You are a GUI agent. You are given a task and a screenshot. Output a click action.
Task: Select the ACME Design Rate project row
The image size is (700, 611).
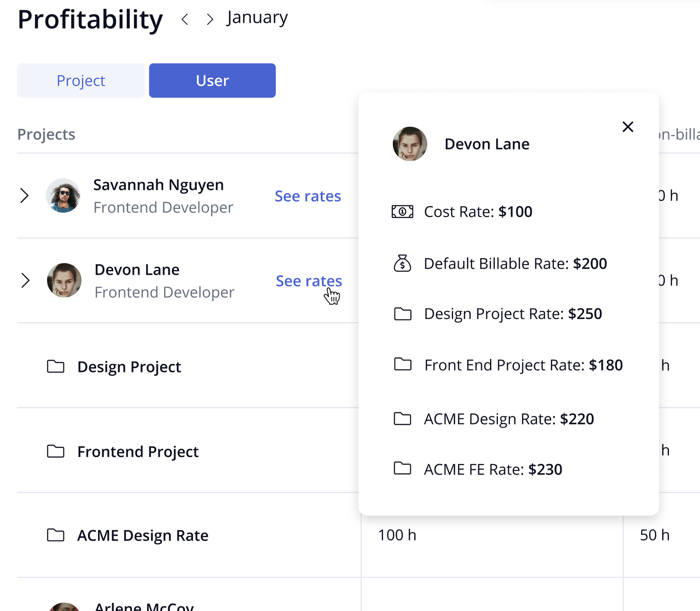(x=143, y=535)
